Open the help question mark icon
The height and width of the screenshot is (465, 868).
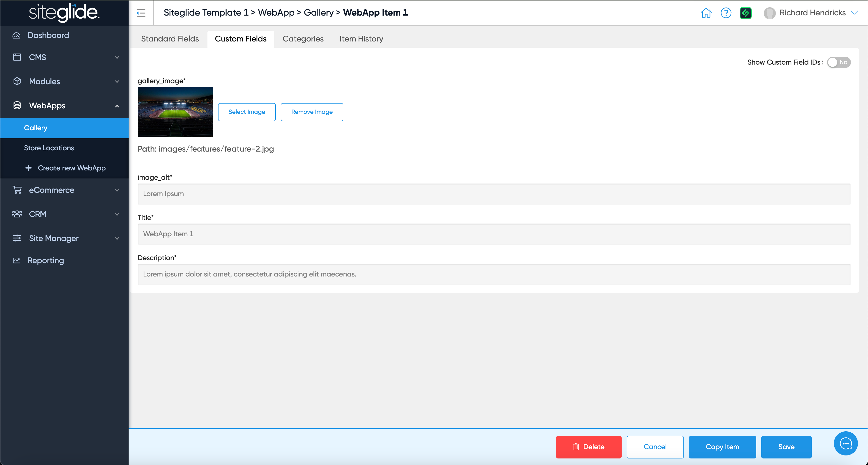pyautogui.click(x=726, y=13)
